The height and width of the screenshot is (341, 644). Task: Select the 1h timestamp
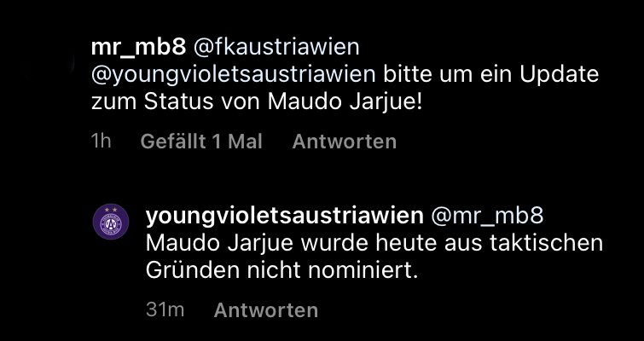point(101,142)
